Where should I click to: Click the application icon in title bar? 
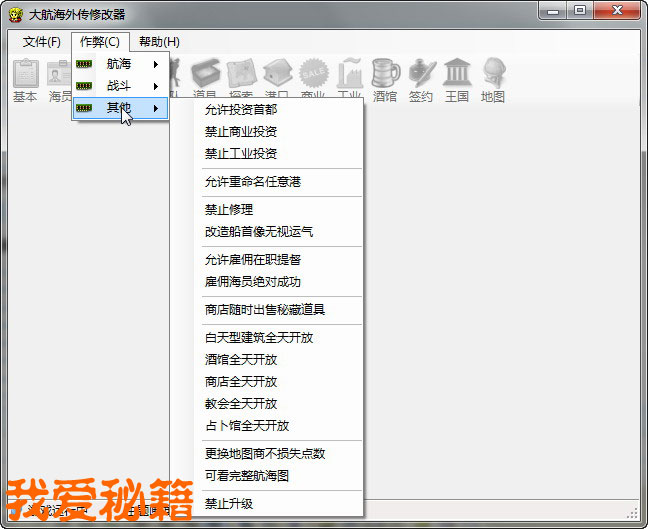[15, 13]
